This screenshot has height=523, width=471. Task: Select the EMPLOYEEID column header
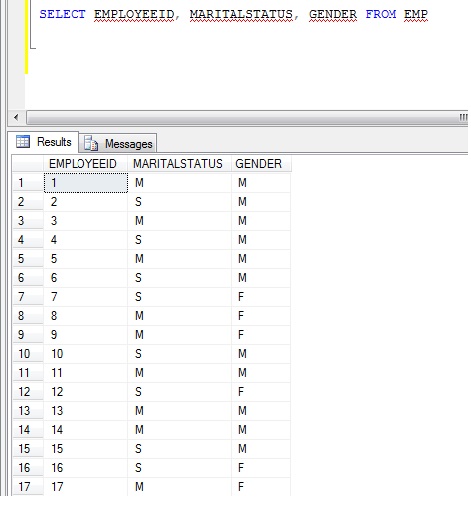[85, 164]
